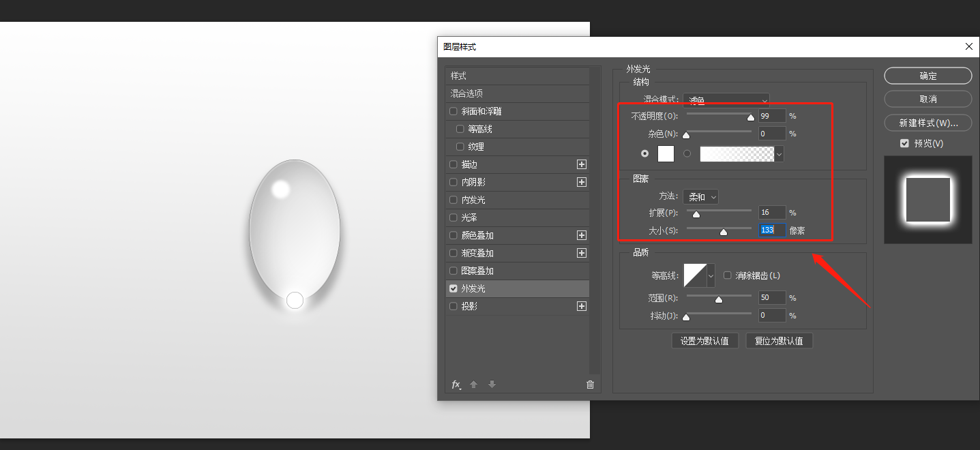Select the 图案叠加 effect row

tap(517, 271)
